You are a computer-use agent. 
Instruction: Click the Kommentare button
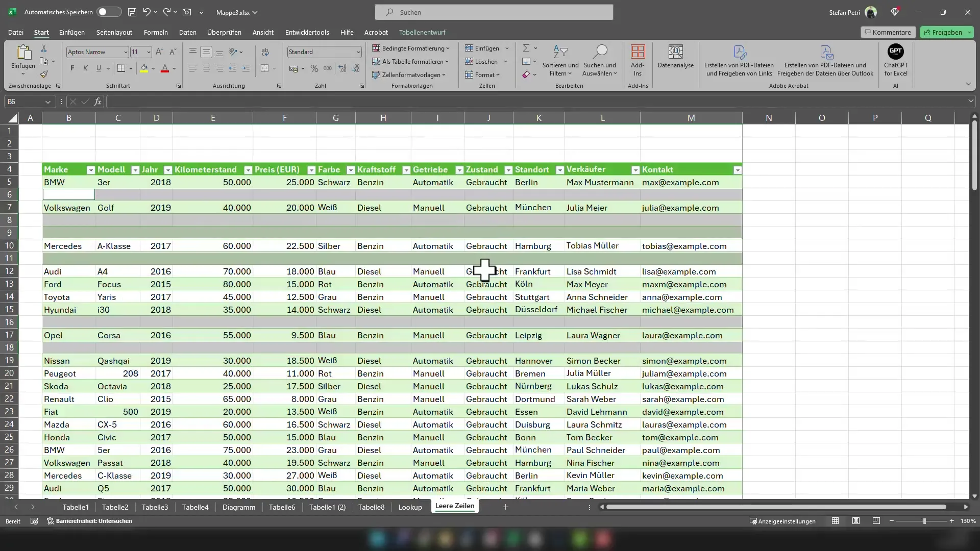tap(888, 32)
